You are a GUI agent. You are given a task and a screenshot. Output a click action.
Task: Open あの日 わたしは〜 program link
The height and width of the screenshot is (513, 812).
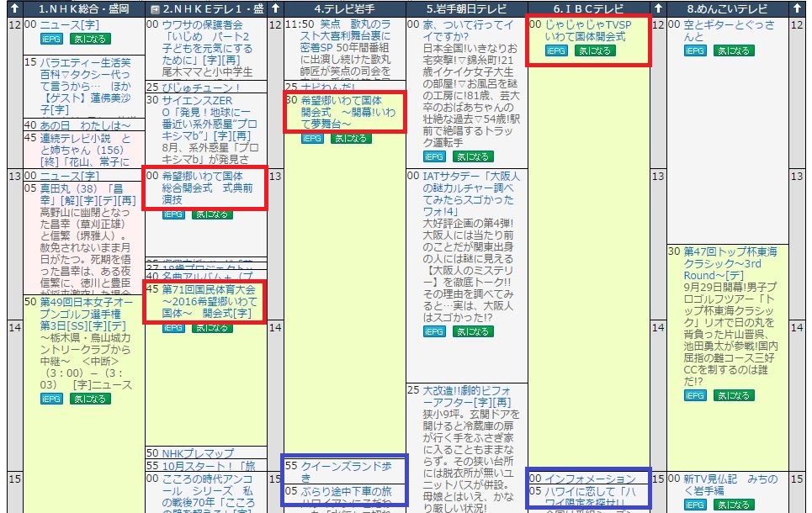click(x=85, y=125)
